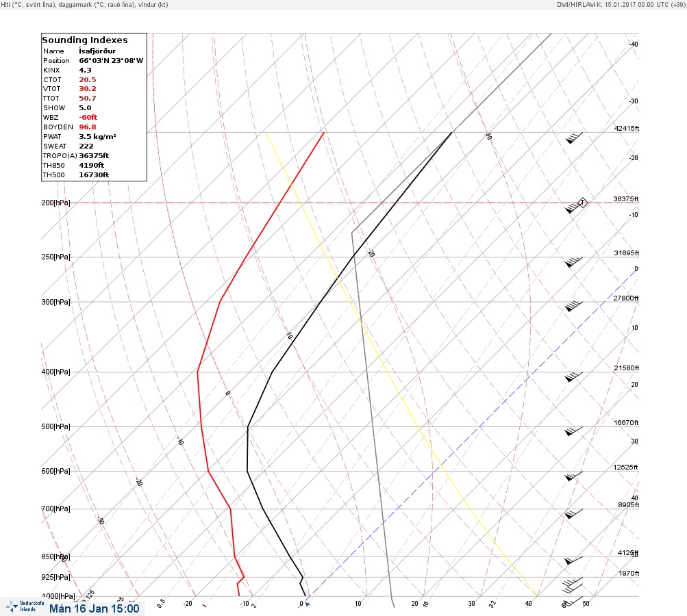Screen dimensions: 687x616
Task: Click the wind barb at 16670ft
Action: 574,431
